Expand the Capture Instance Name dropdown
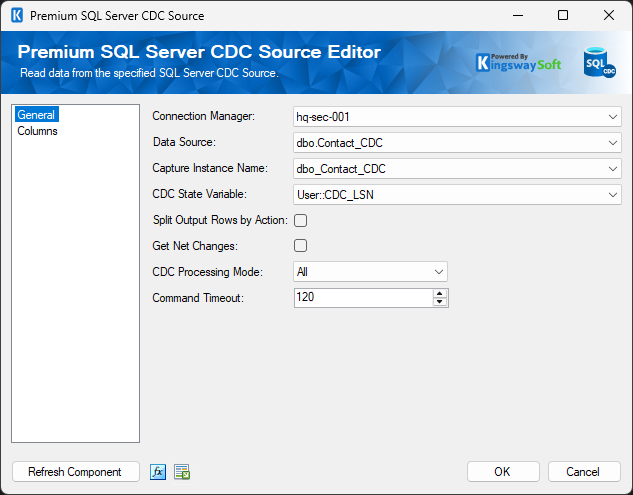The height and width of the screenshot is (495, 633). 457,168
